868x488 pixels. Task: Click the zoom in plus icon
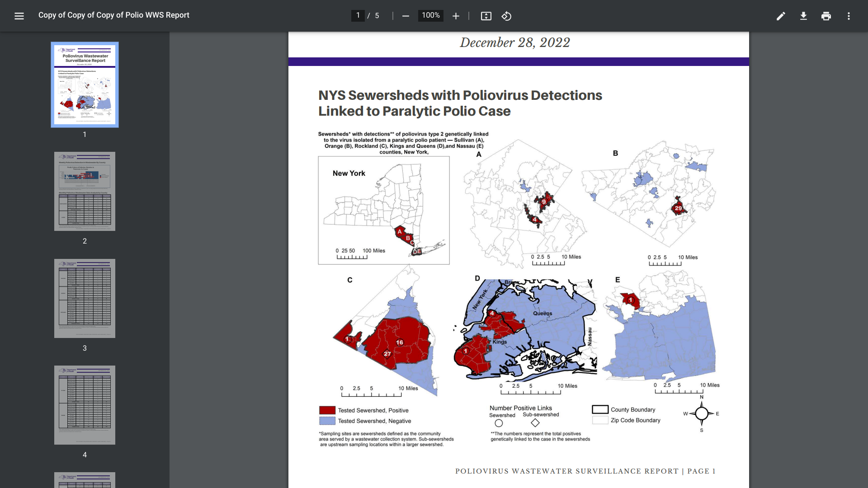point(456,16)
